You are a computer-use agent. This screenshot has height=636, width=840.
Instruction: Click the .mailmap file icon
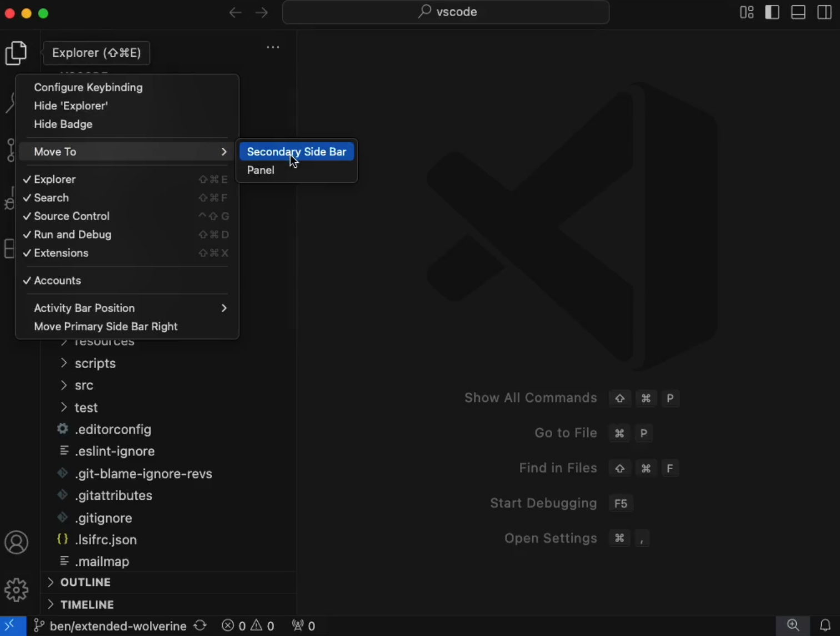pos(64,560)
